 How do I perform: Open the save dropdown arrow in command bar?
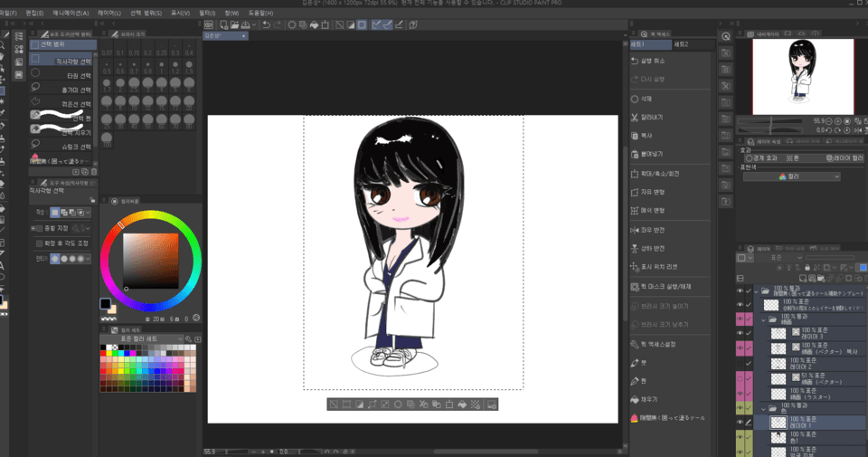pyautogui.click(x=254, y=25)
